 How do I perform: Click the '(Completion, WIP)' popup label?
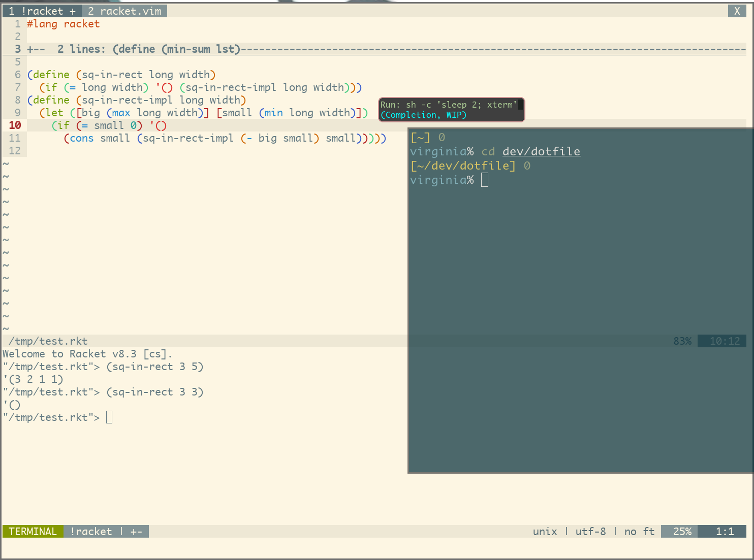[424, 115]
